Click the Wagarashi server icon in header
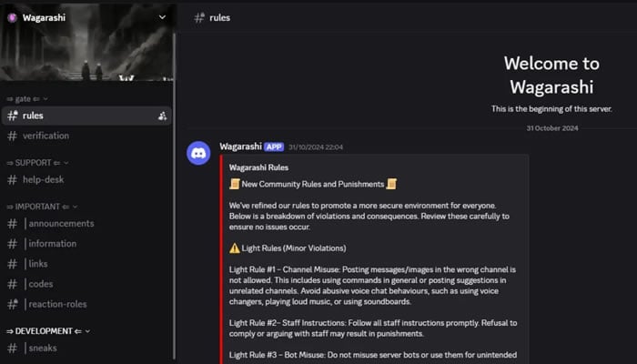 pos(13,17)
